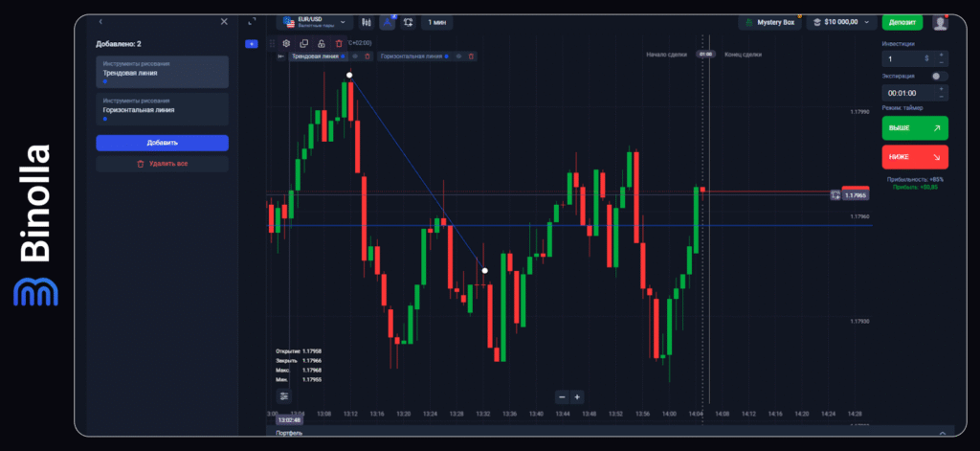Delete selected drawing using red trash icon

[x=338, y=43]
